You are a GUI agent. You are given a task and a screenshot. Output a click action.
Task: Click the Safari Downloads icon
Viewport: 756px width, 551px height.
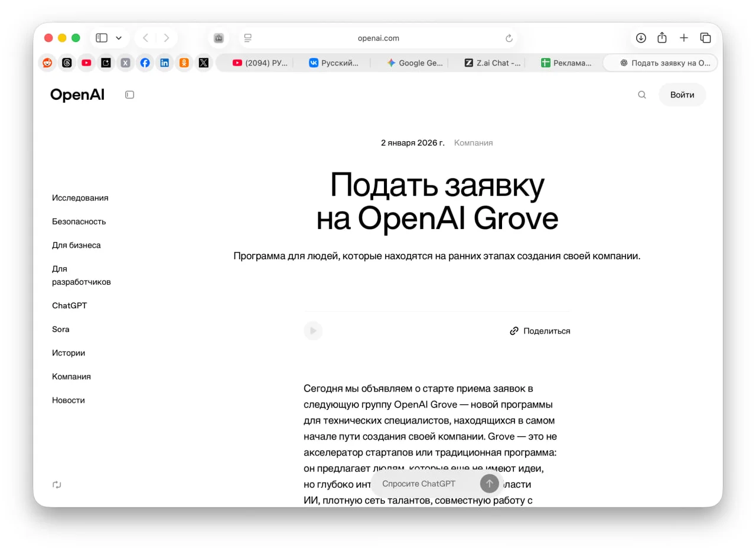(641, 38)
